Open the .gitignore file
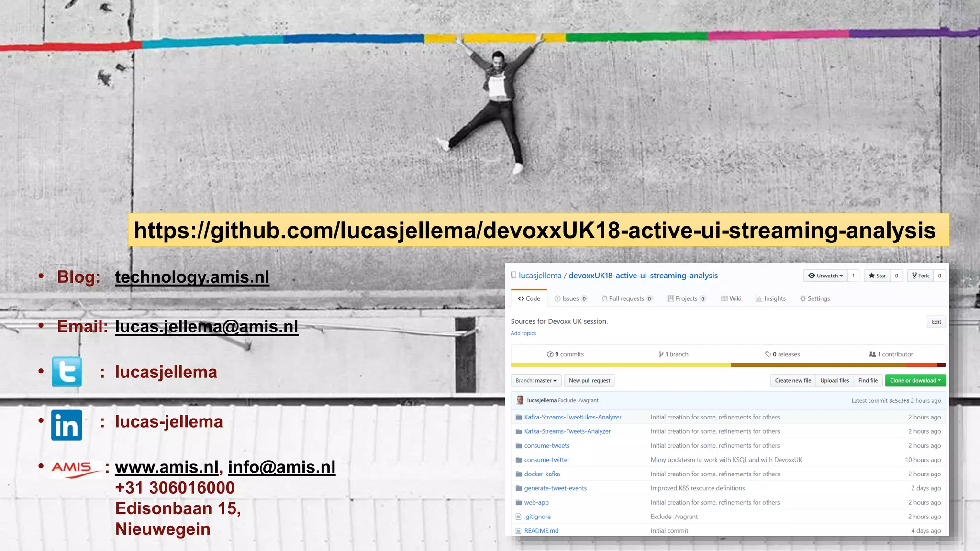The height and width of the screenshot is (551, 980). click(x=537, y=517)
